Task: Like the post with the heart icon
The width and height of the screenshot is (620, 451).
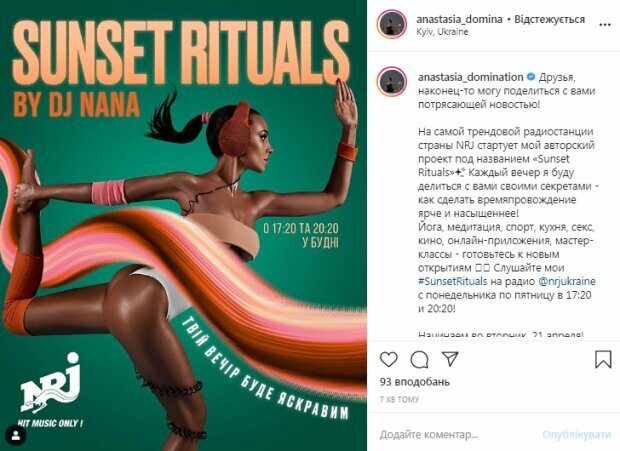Action: click(389, 359)
